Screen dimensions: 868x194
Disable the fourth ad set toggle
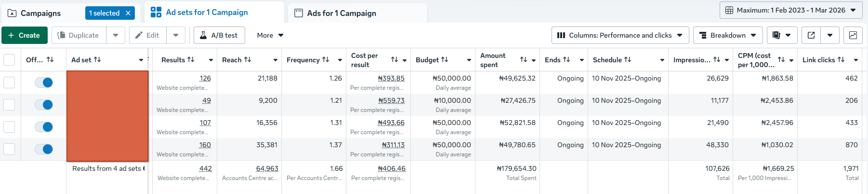pyautogui.click(x=44, y=149)
